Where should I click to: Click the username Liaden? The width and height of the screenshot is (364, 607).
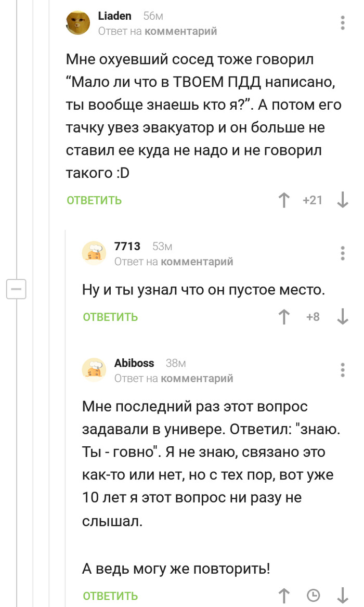pos(114,16)
